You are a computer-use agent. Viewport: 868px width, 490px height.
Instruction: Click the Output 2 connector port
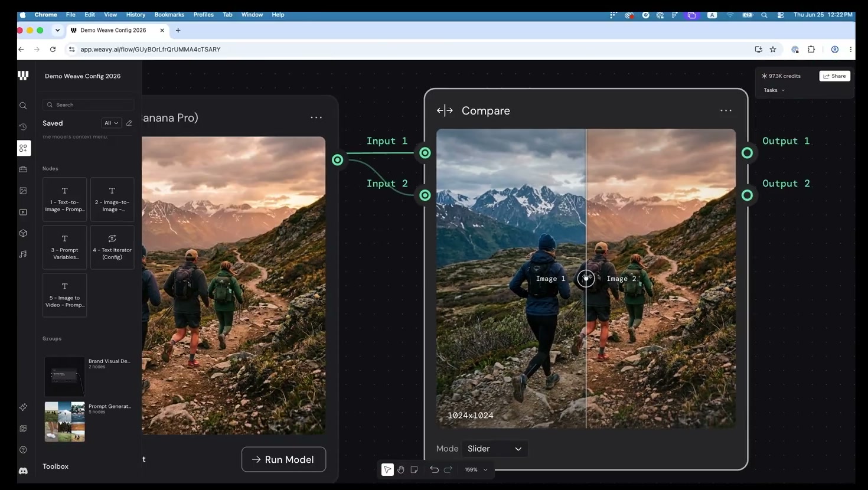[747, 195]
